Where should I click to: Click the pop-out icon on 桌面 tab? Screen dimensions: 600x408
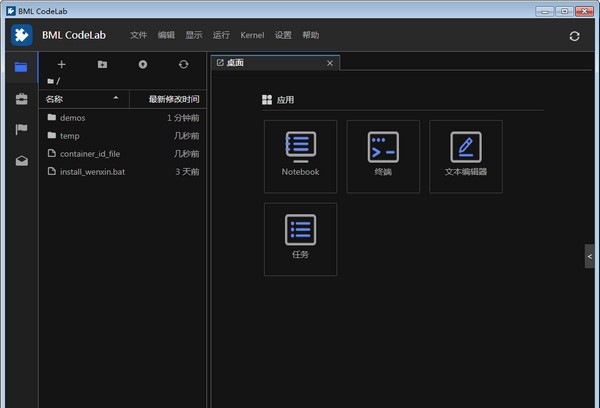point(220,62)
